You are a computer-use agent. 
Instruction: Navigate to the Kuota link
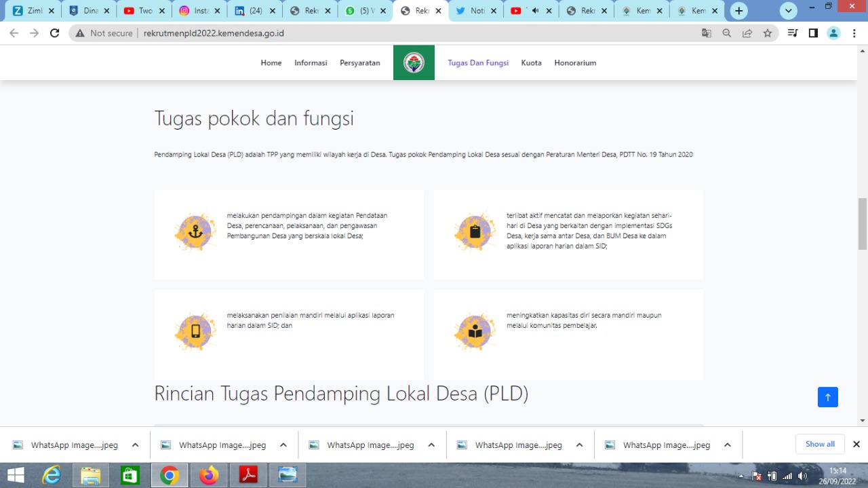pyautogui.click(x=531, y=62)
